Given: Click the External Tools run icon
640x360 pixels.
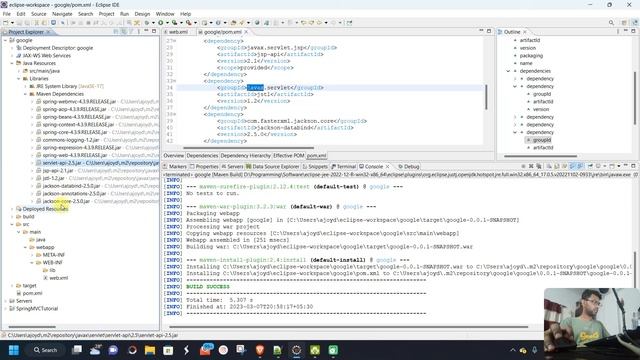Looking at the screenshot, I should tap(188, 23).
